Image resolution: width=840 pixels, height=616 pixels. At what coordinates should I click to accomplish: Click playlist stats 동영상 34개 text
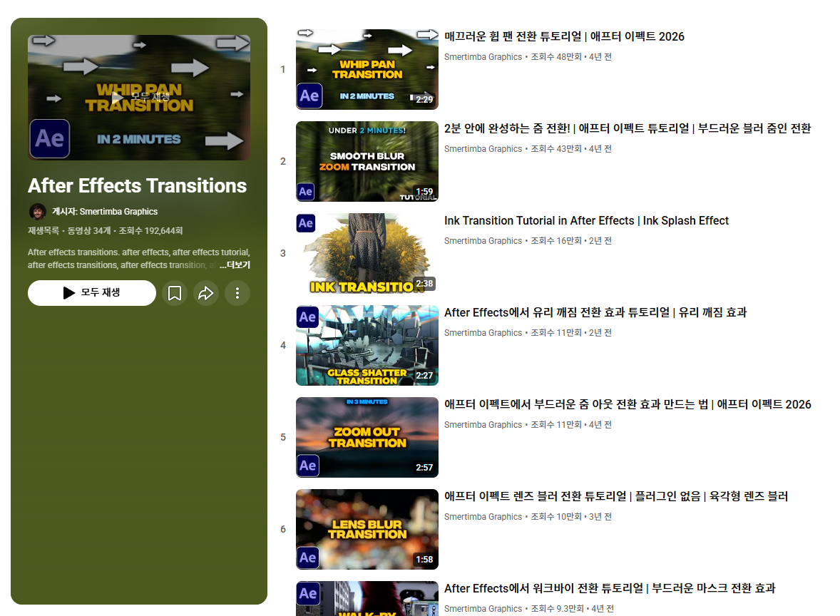point(89,231)
